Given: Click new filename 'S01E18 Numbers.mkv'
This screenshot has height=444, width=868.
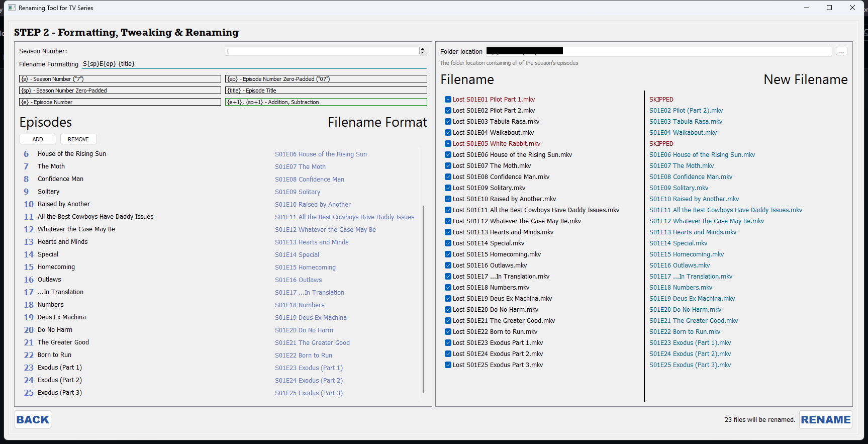Looking at the screenshot, I should point(681,288).
